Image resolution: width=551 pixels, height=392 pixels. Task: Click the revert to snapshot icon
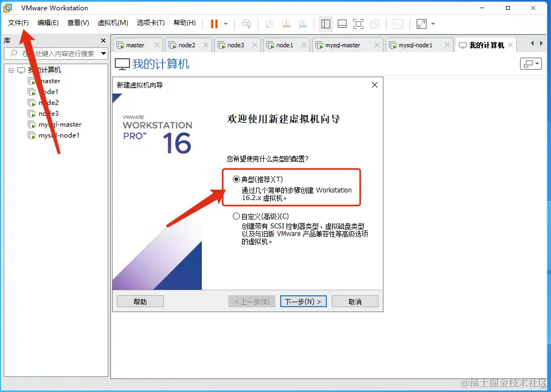coord(286,24)
